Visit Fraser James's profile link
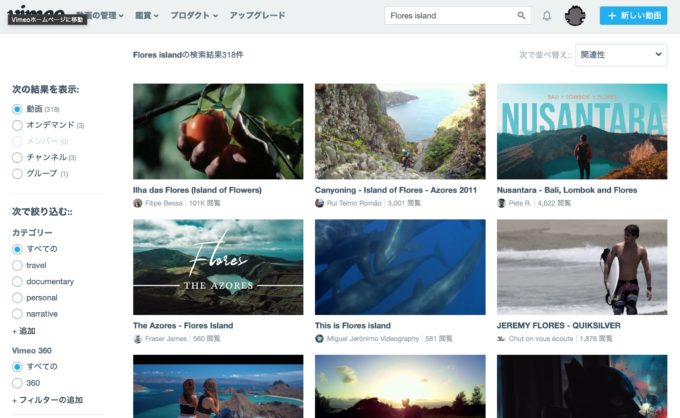The image size is (680, 418). point(166,339)
